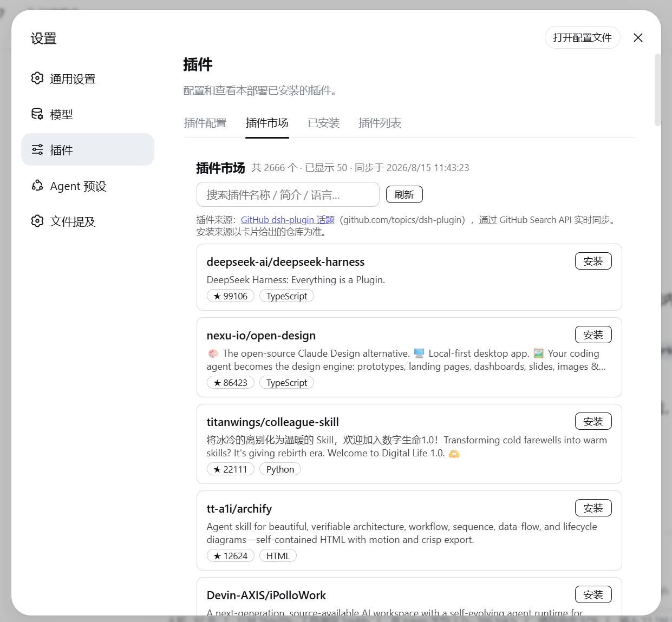Open 文件提及 section
Screen dimensions: 672x622
pos(88,221)
